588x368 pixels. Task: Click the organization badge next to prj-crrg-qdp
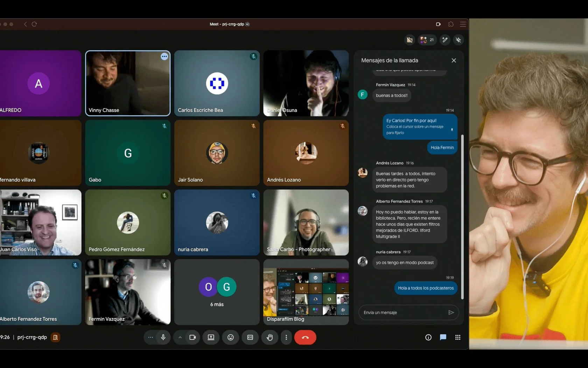coord(55,337)
